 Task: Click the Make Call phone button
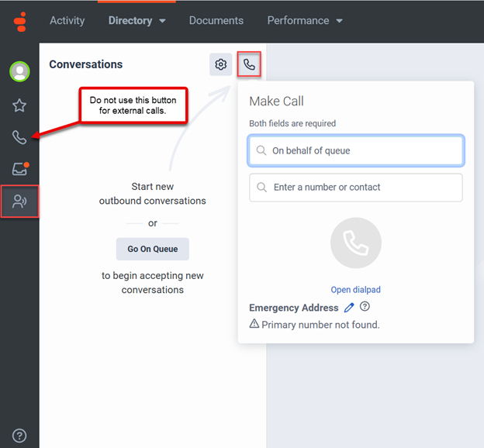click(x=249, y=64)
